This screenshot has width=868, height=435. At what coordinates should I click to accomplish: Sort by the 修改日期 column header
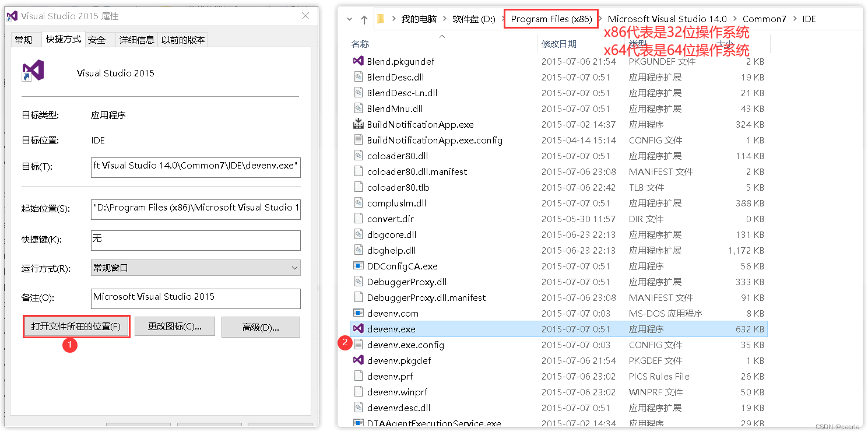coord(558,44)
